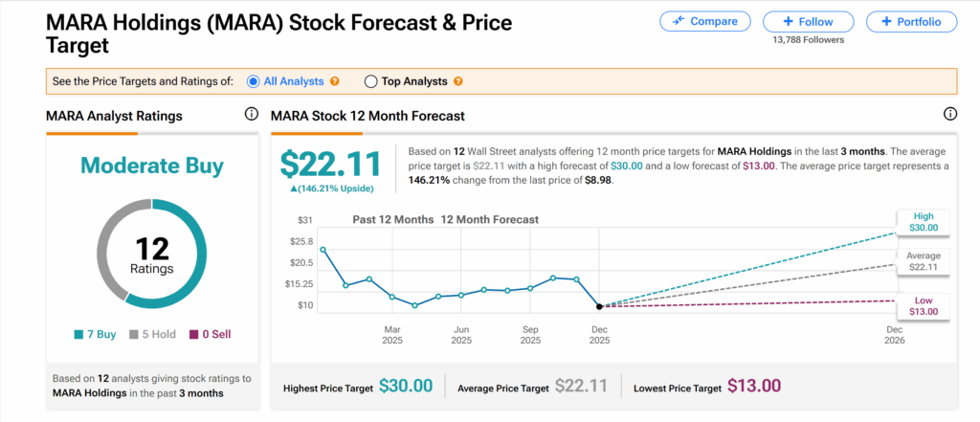This screenshot has width=980, height=422.
Task: Select the High $30.00 forecast label
Action: coord(924,221)
